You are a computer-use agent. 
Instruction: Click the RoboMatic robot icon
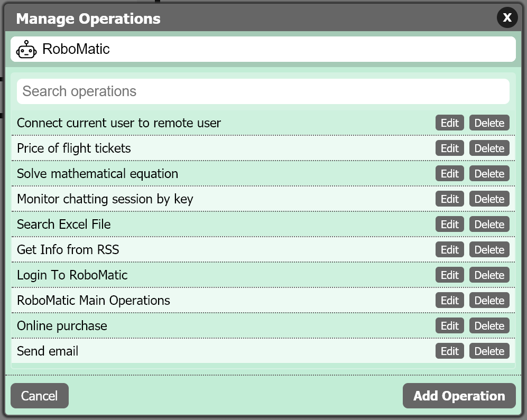(26, 49)
